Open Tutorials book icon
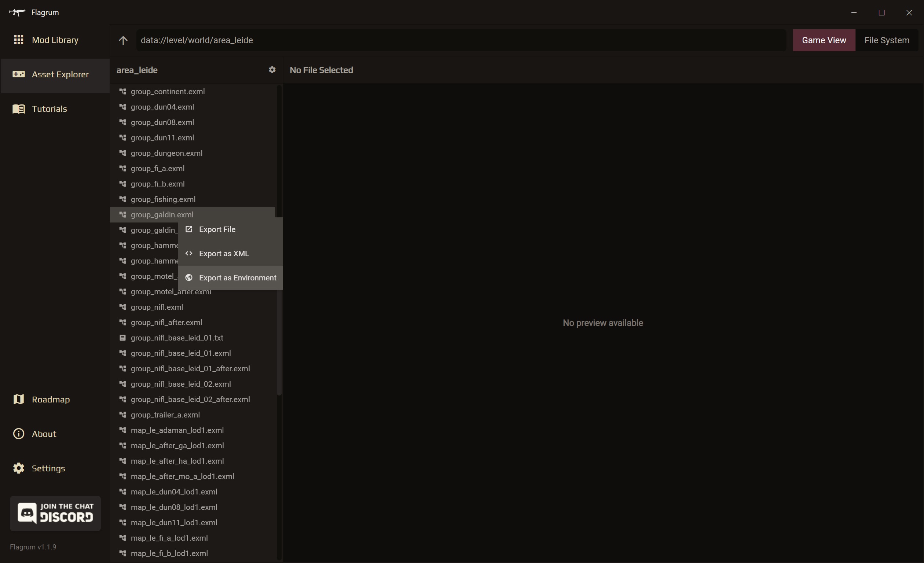This screenshot has height=563, width=924. click(x=18, y=109)
